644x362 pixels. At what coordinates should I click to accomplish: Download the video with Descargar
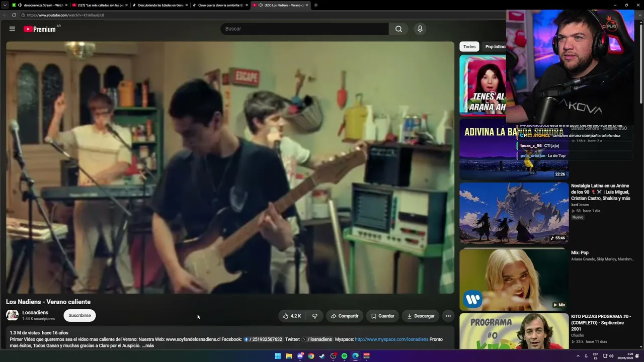coord(421,316)
